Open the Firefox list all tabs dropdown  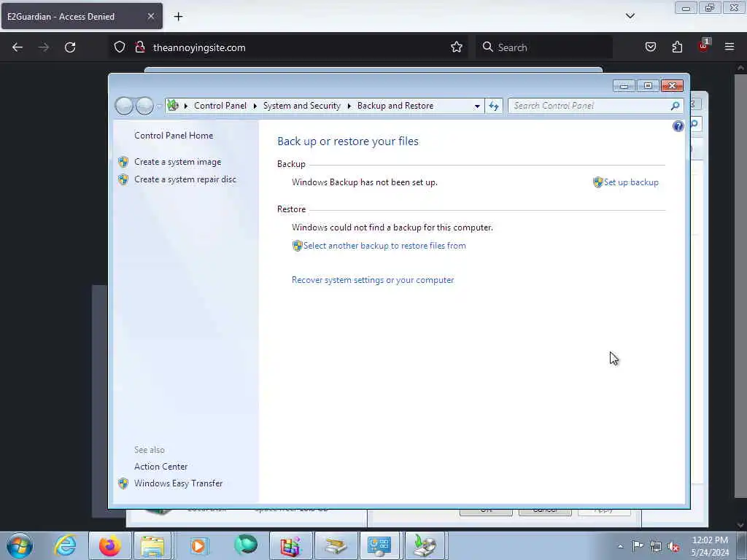[630, 16]
